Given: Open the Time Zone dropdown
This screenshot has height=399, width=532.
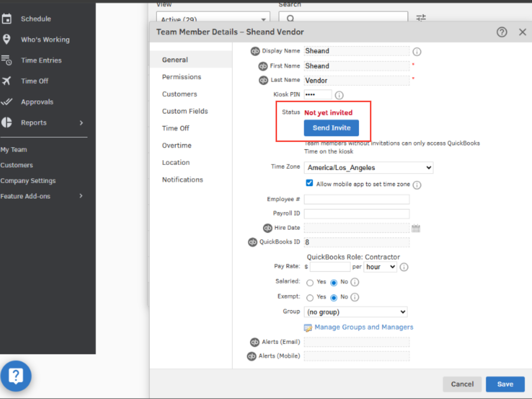Looking at the screenshot, I should click(x=368, y=168).
